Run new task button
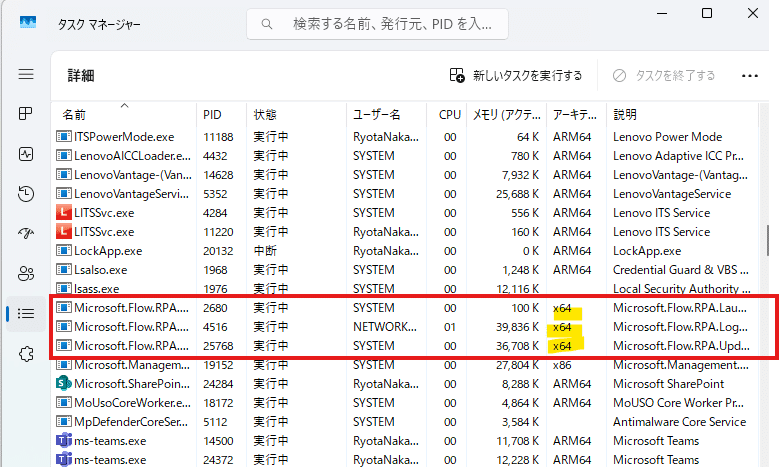 tap(515, 76)
